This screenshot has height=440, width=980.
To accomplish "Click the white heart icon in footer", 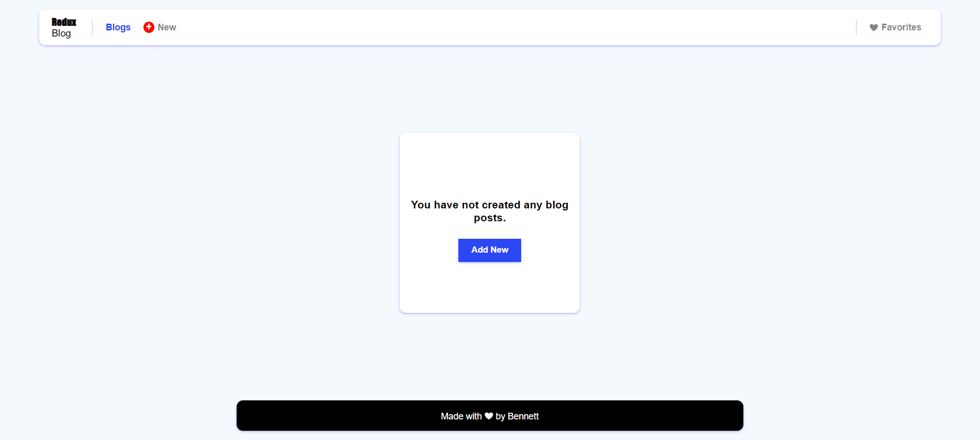I will (x=489, y=416).
